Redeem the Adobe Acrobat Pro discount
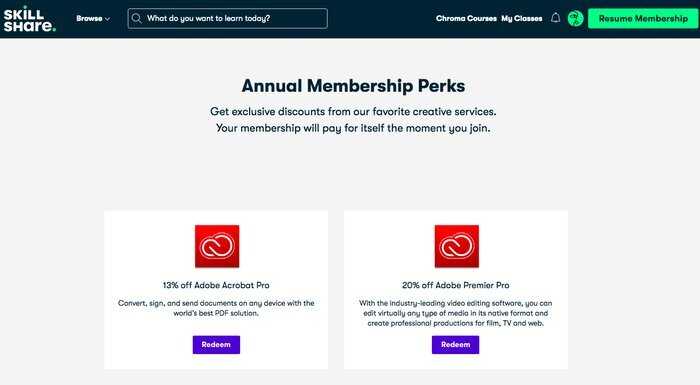Image resolution: width=700 pixels, height=385 pixels. [x=216, y=344]
